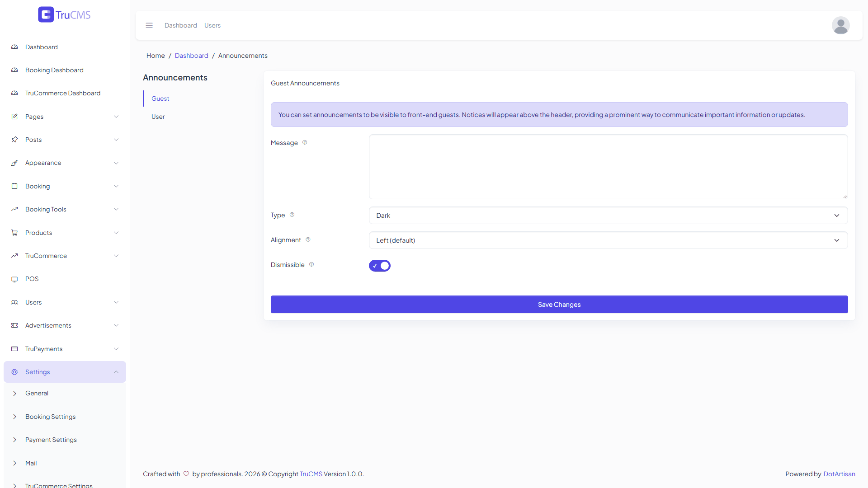Collapse the Settings menu chevron
This screenshot has width=868, height=488.
click(116, 372)
